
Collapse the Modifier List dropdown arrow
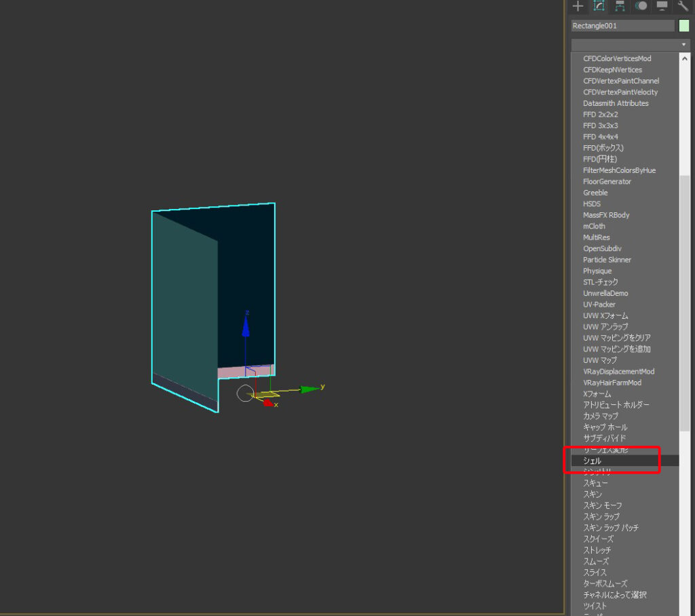(x=683, y=45)
